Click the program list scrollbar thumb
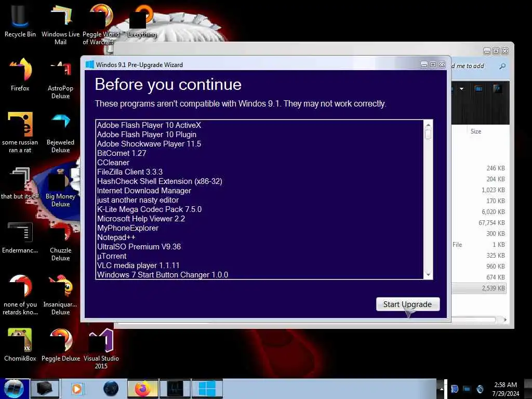Viewport: 532px width, 399px height. [428, 134]
